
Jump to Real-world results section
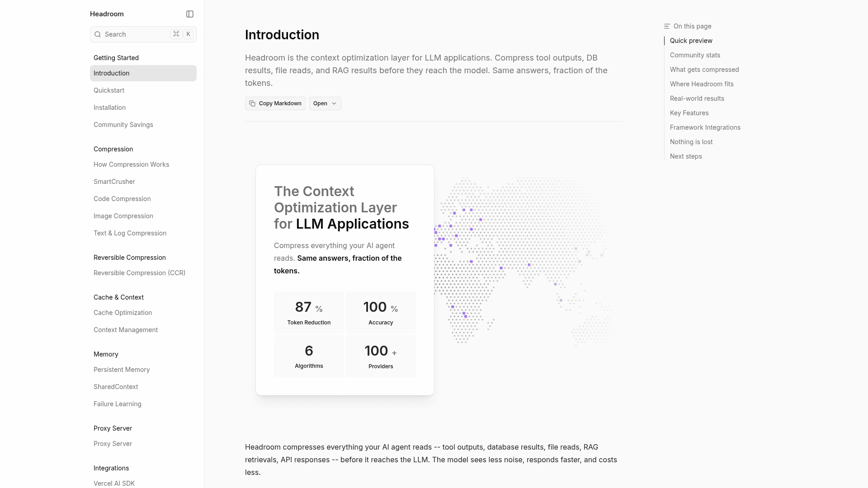point(697,99)
